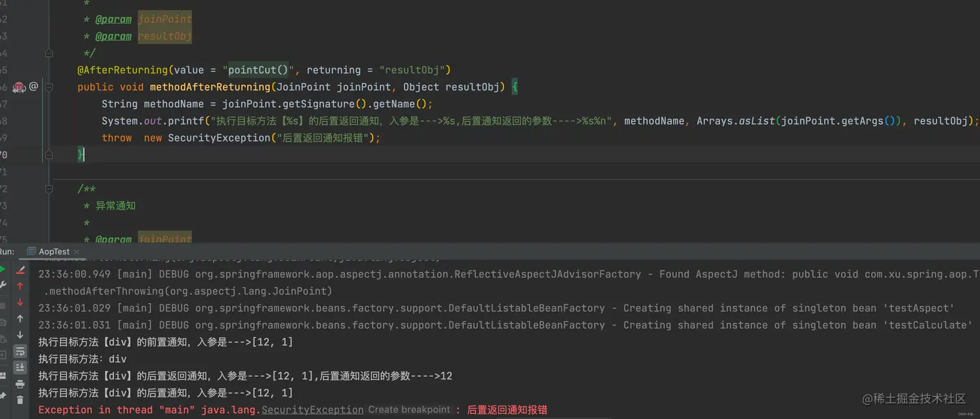Rerun AopTest with the green run arrow
980x419 pixels.
3,269
